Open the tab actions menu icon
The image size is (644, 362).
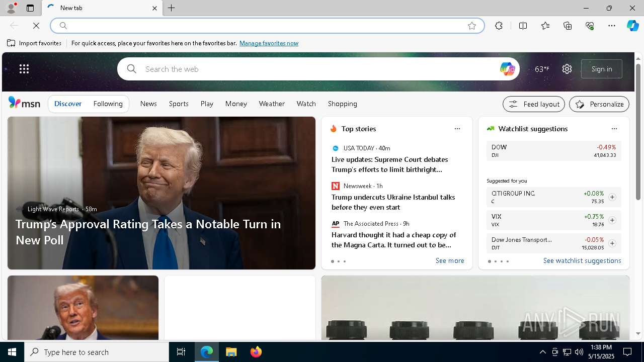30,8
